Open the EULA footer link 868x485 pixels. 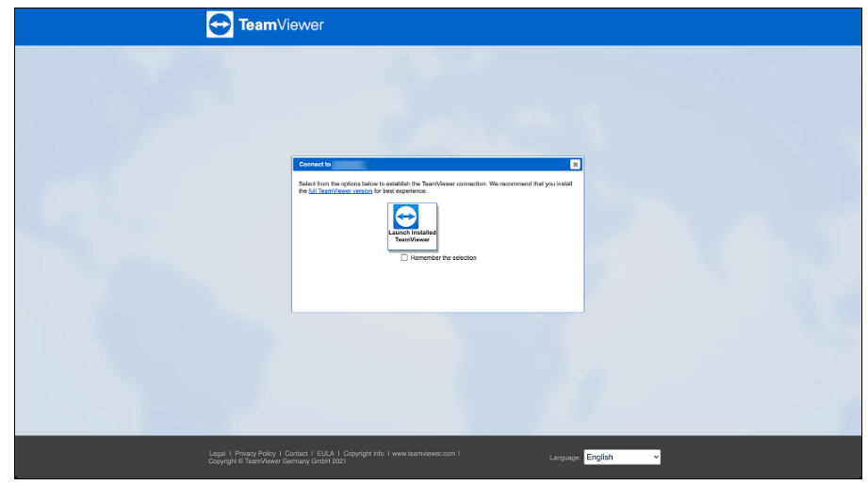pos(325,454)
